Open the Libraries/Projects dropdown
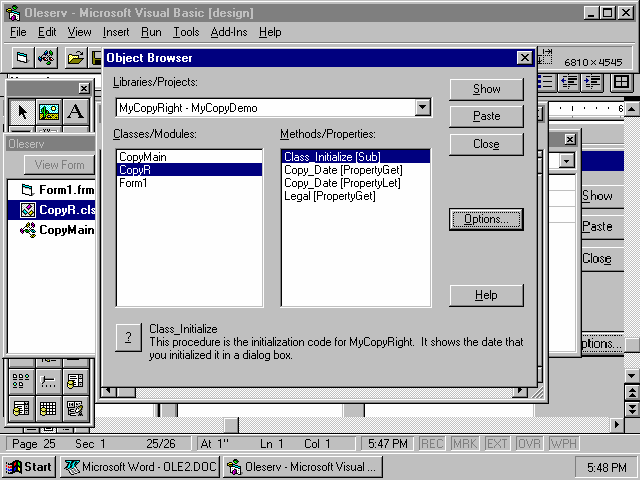This screenshot has height=480, width=640. (x=423, y=107)
